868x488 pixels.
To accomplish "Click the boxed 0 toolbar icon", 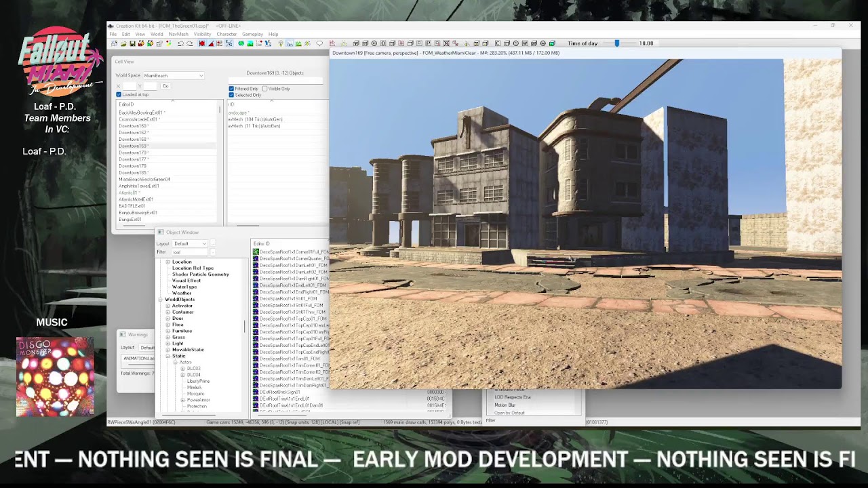I will click(383, 43).
